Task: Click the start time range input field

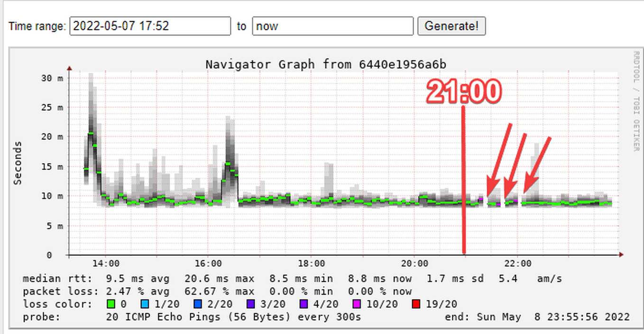Action: (x=150, y=26)
